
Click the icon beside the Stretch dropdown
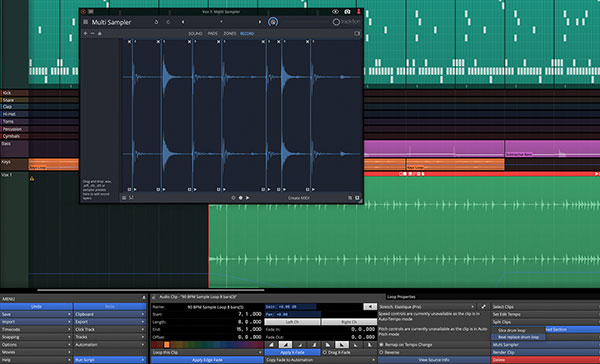[484, 307]
